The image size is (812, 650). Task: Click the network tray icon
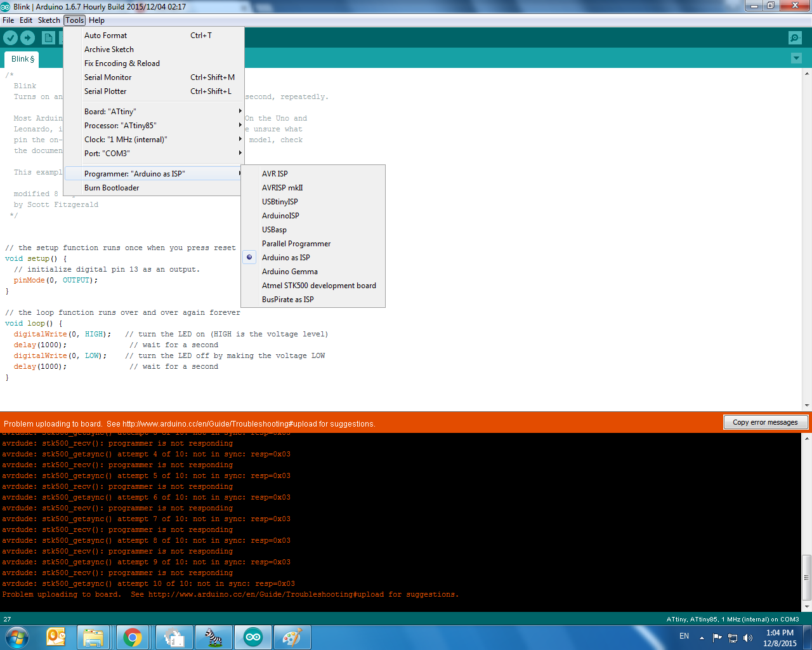coord(733,638)
